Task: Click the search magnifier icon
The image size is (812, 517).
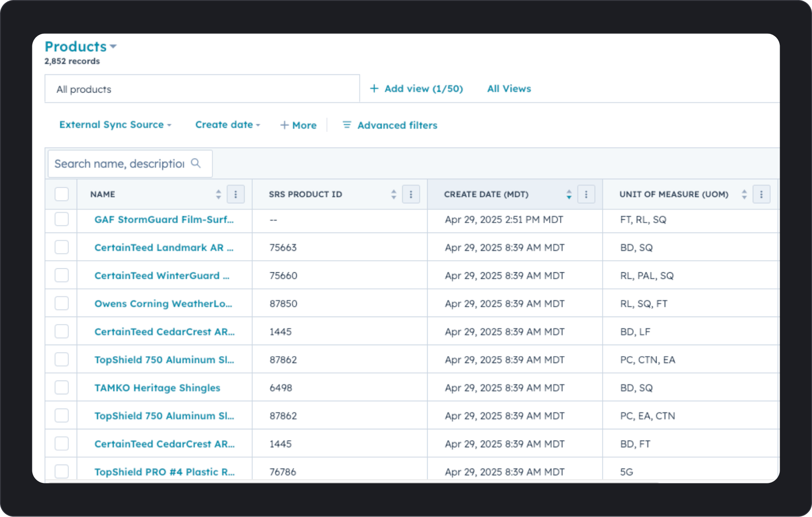Action: pos(196,163)
